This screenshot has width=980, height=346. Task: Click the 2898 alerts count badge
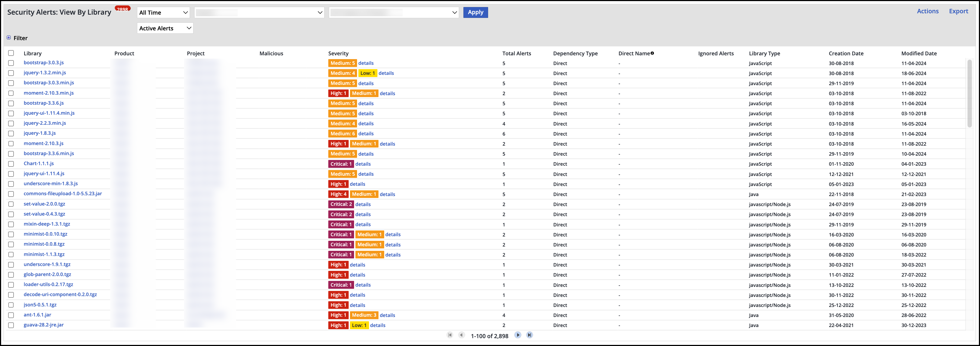pyautogui.click(x=123, y=9)
